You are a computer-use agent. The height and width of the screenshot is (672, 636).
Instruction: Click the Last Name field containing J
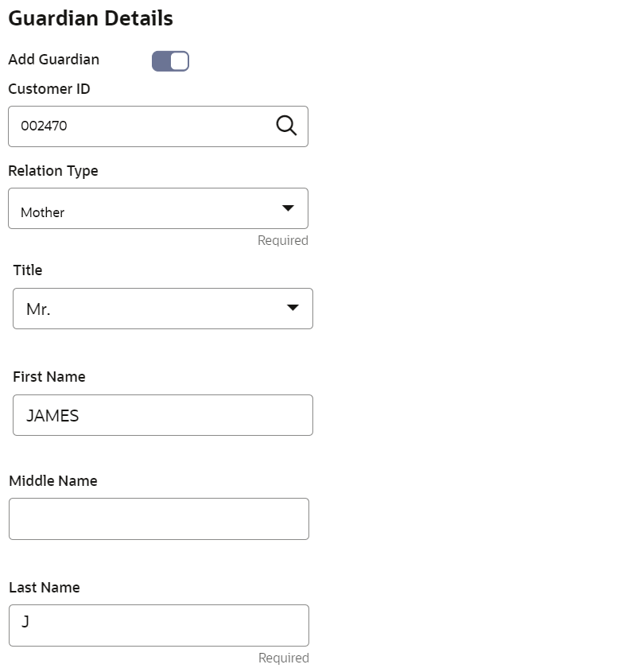159,625
